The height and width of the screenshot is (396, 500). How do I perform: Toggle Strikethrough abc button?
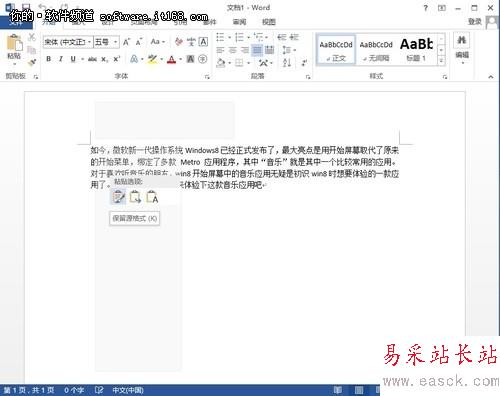click(92, 59)
